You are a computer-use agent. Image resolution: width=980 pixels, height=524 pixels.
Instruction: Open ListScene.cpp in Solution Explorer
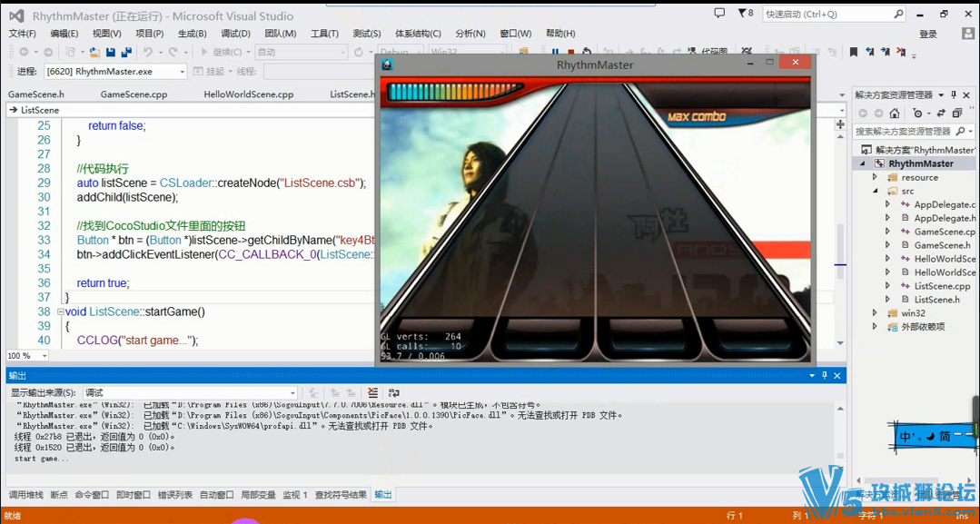[942, 286]
